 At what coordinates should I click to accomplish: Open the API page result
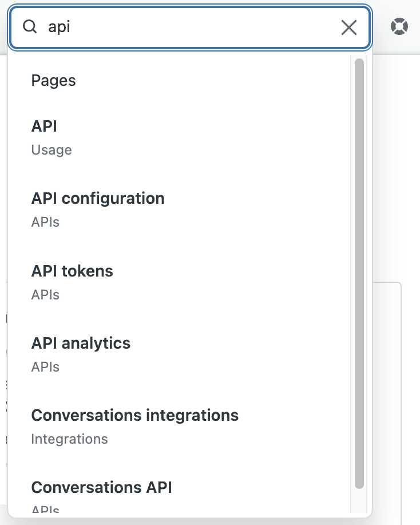point(44,127)
